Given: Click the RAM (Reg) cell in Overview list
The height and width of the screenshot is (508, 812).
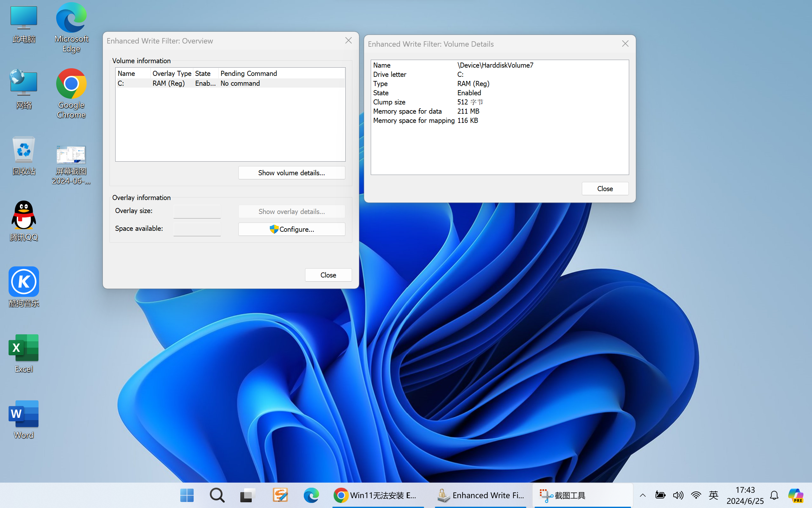Looking at the screenshot, I should [x=169, y=83].
